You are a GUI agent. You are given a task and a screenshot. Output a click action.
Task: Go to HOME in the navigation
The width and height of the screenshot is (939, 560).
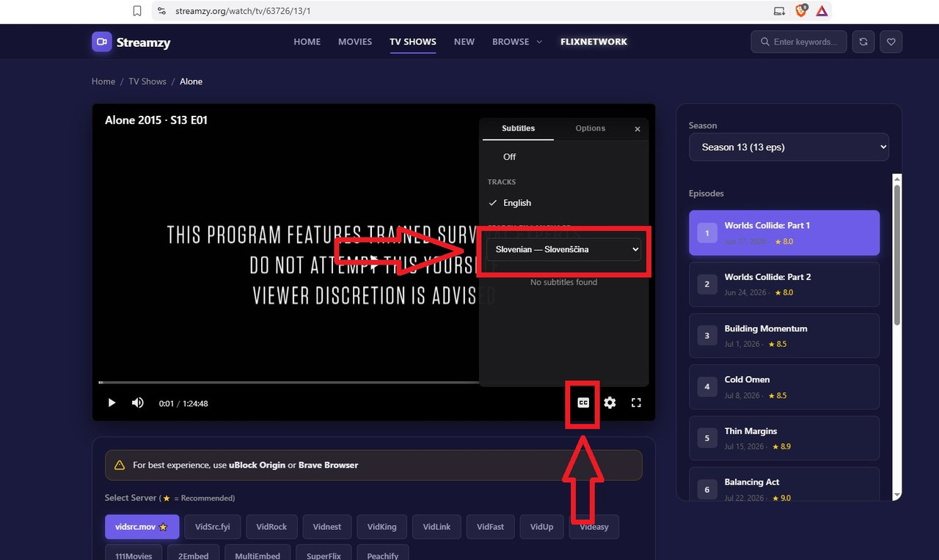(x=307, y=42)
